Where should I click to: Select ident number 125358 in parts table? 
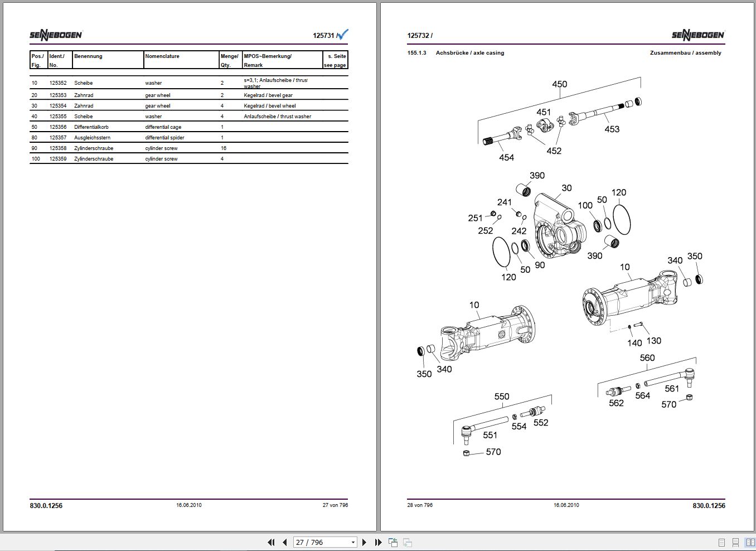tap(58, 148)
